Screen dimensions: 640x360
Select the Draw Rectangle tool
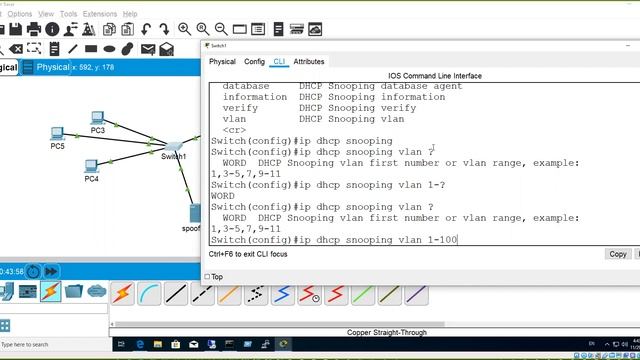[91, 49]
